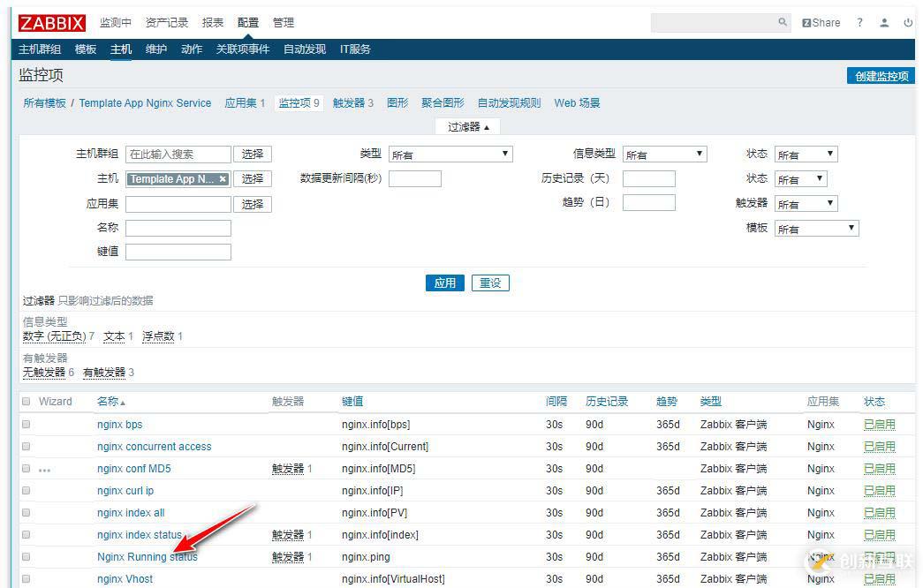Check the nginx concurrent access row checkbox

tap(26, 446)
